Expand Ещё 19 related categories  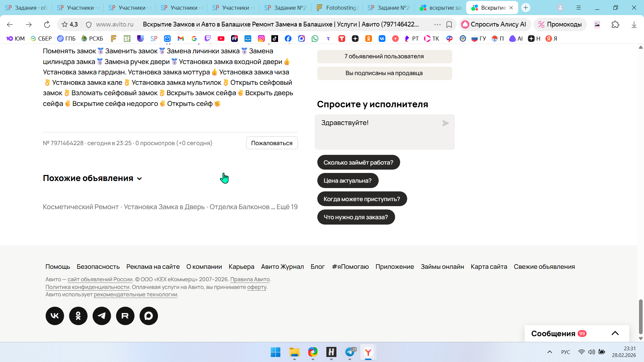coord(287,207)
